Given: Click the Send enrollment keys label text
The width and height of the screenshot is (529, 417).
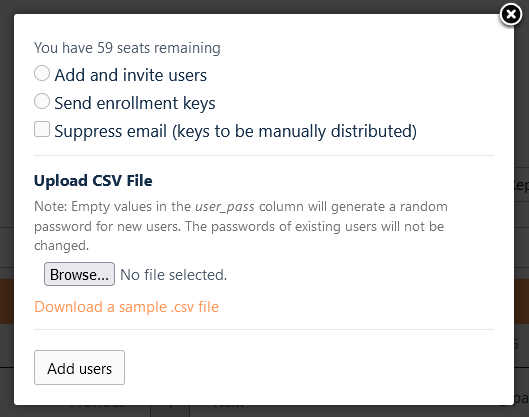Looking at the screenshot, I should click(x=135, y=103).
